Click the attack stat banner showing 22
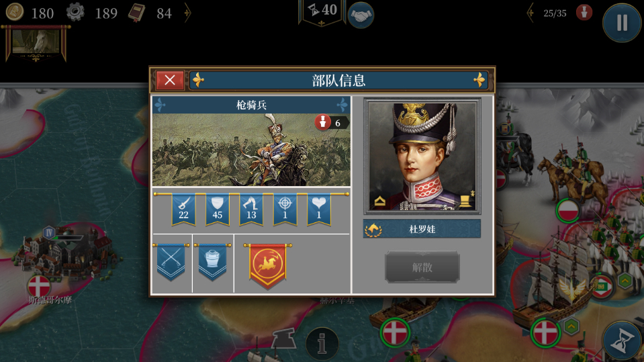644x362 pixels. pyautogui.click(x=183, y=210)
